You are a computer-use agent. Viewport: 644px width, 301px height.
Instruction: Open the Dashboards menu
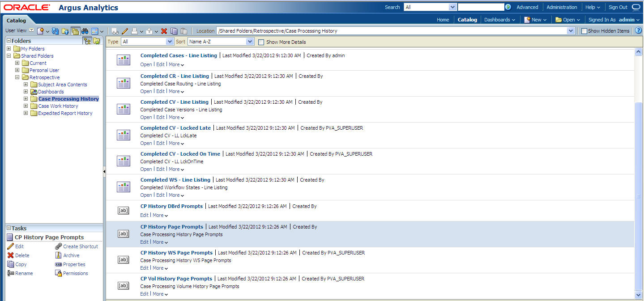pyautogui.click(x=499, y=20)
